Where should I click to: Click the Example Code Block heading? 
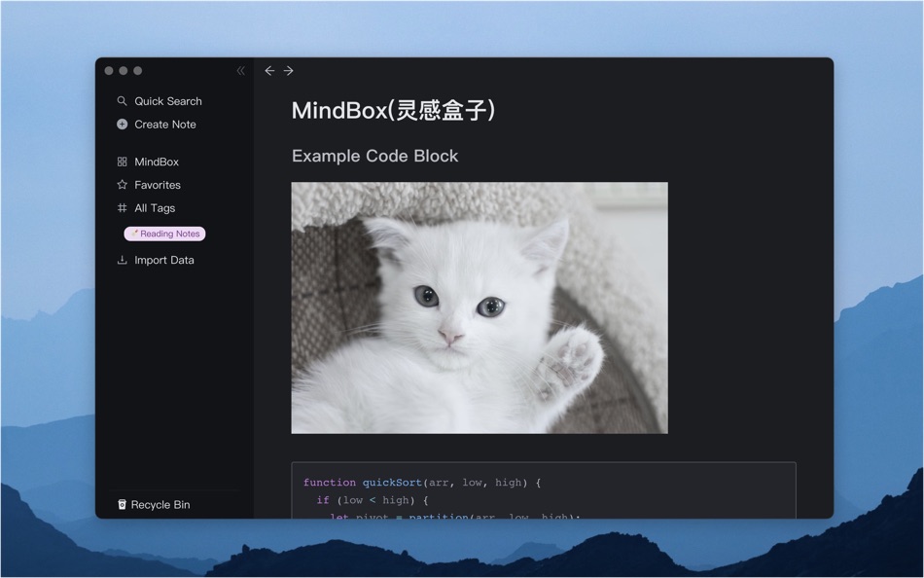tap(374, 156)
